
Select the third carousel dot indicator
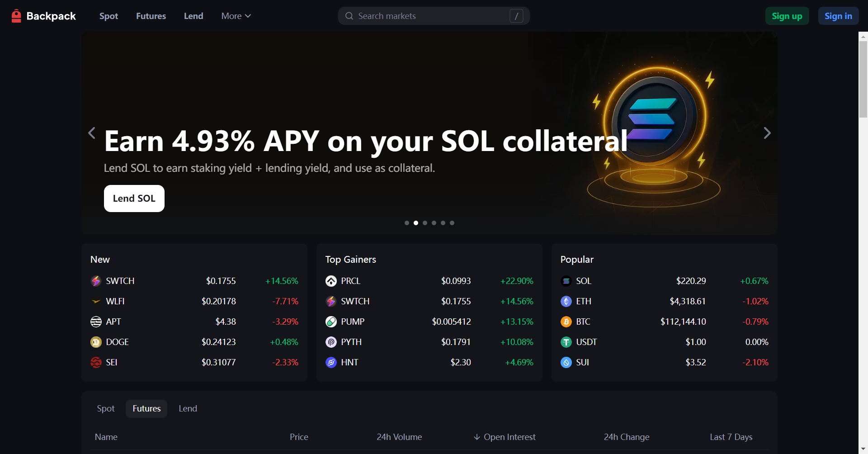coord(425,223)
